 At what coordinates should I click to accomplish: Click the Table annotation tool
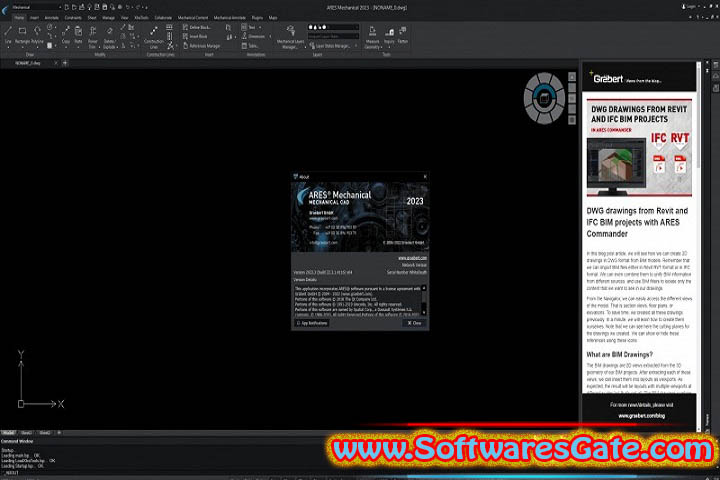point(250,46)
